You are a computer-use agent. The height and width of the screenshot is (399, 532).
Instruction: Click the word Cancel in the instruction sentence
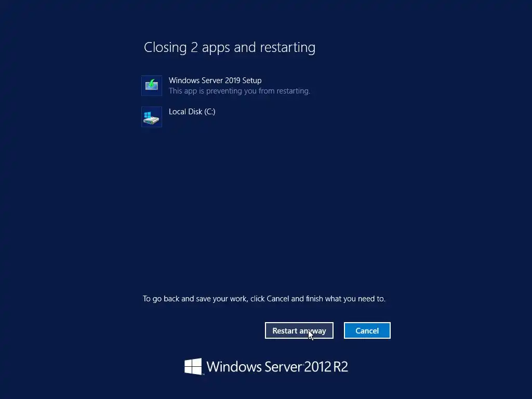coord(278,299)
